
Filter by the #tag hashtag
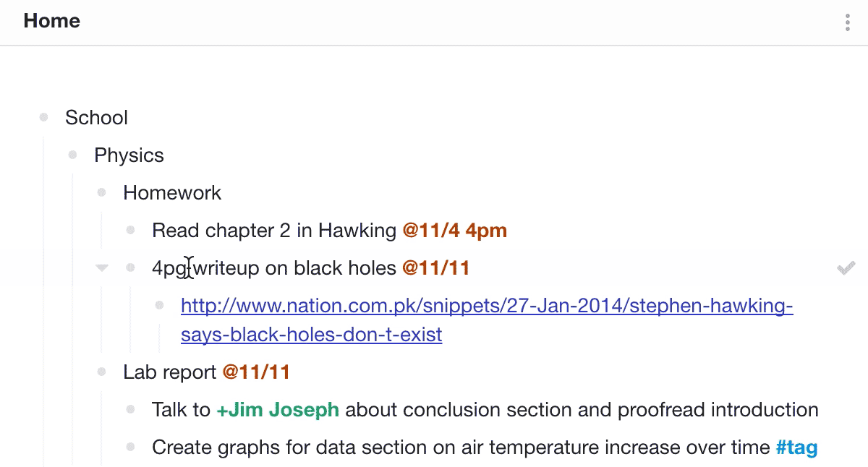pos(796,447)
